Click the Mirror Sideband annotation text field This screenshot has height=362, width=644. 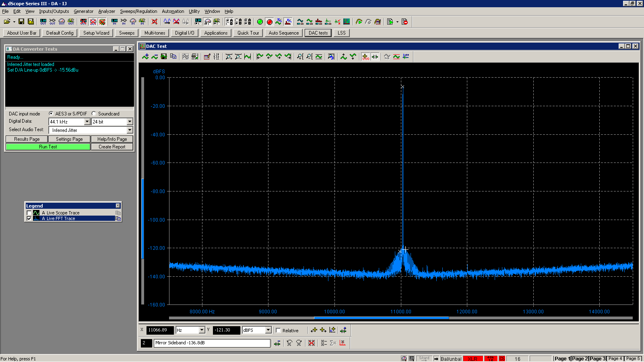(212, 343)
